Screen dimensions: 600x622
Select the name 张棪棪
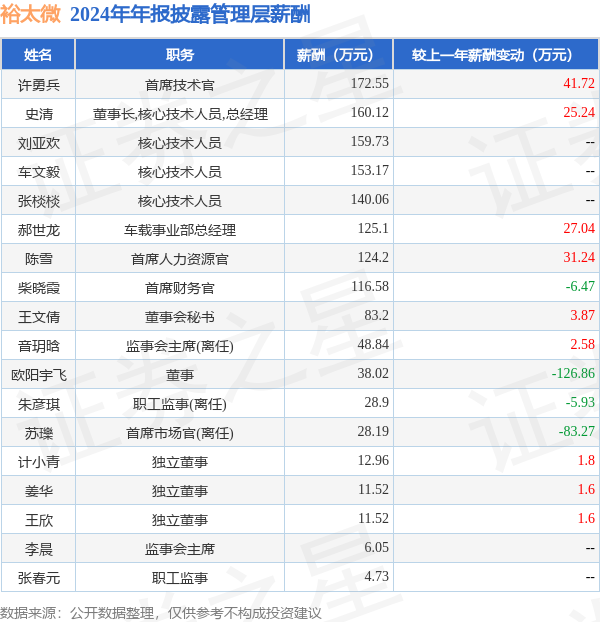click(39, 201)
